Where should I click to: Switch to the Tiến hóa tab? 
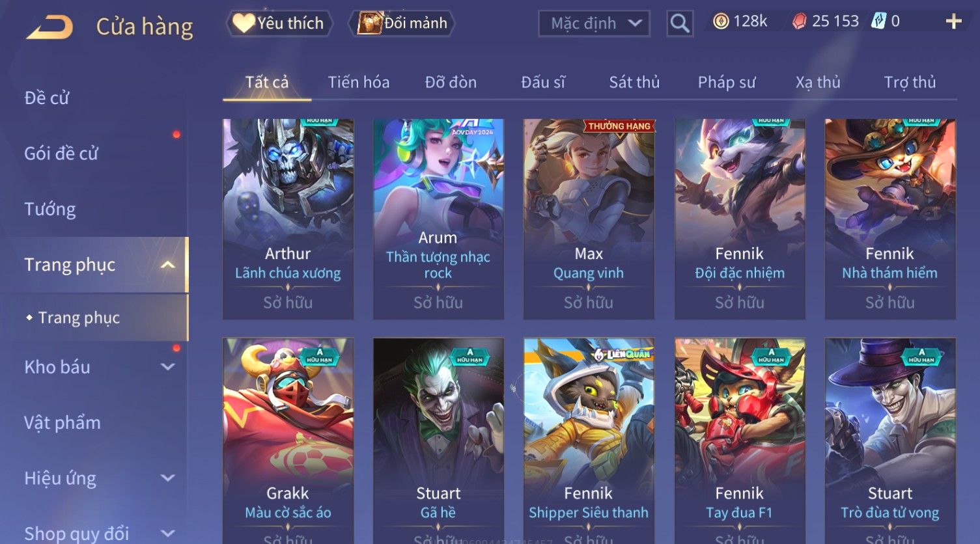[358, 83]
